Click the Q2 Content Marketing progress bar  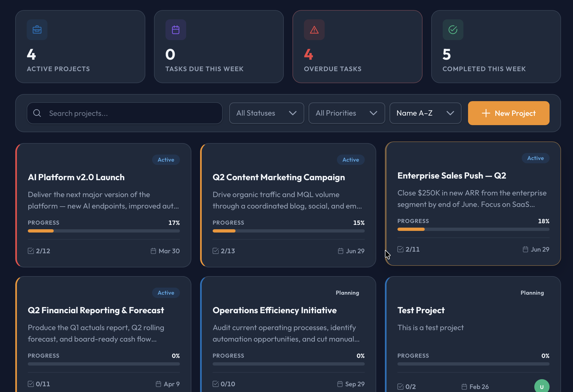(x=288, y=231)
